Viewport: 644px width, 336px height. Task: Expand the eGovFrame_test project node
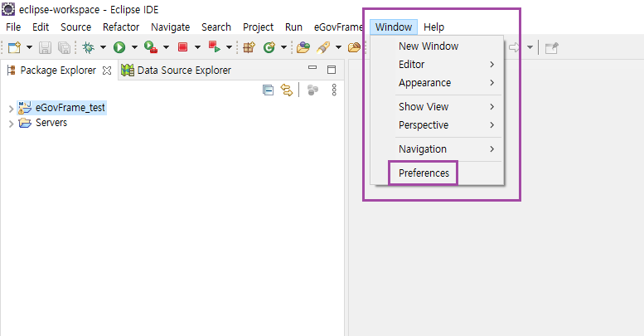click(11, 109)
